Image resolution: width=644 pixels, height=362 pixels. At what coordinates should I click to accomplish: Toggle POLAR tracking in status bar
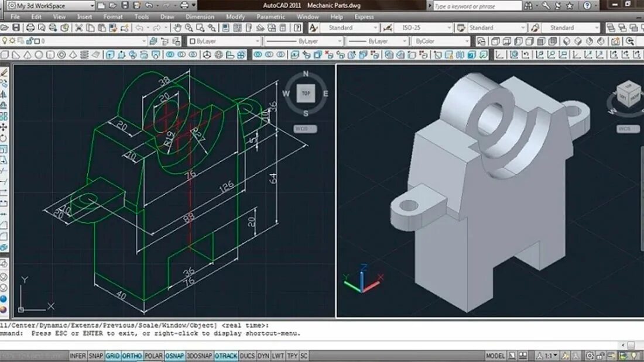pyautogui.click(x=153, y=356)
